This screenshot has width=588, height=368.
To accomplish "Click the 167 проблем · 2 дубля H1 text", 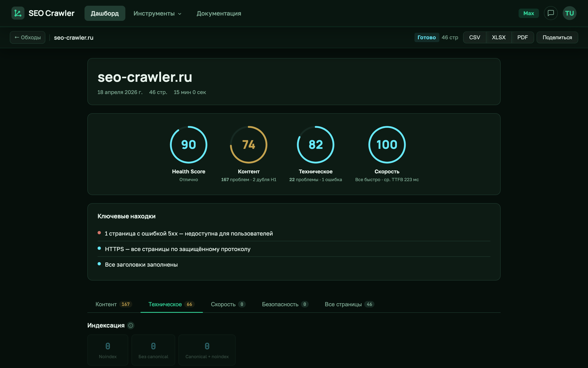I will pos(248,180).
